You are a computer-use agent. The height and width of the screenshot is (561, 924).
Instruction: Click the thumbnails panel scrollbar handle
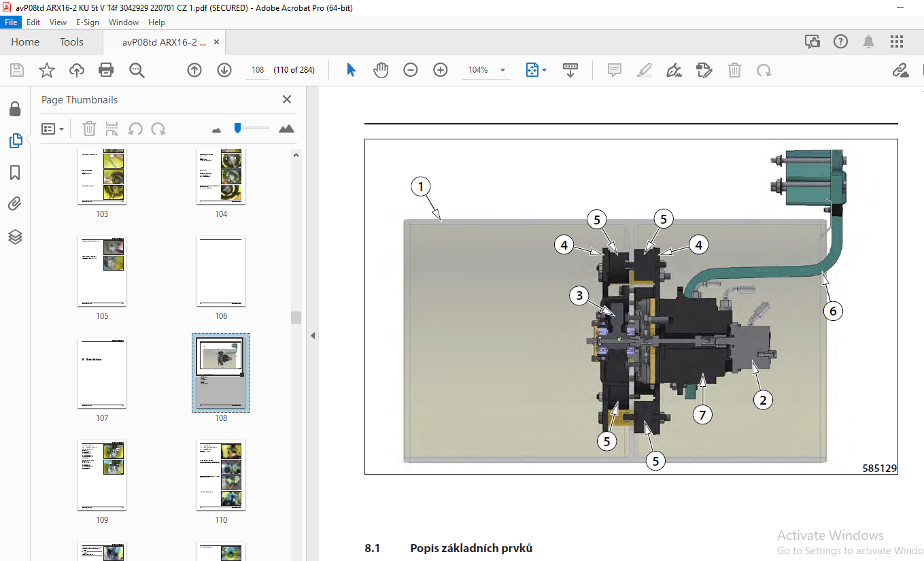(x=296, y=318)
